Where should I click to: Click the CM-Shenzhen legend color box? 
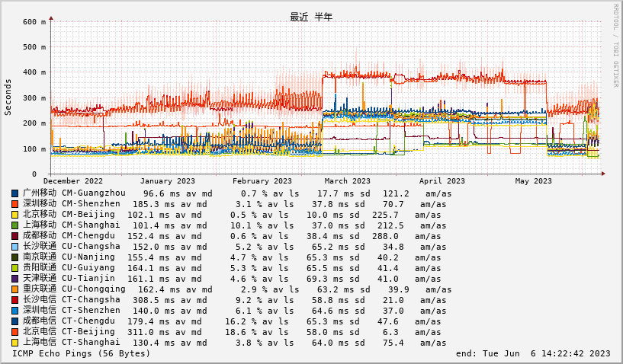tap(15, 204)
